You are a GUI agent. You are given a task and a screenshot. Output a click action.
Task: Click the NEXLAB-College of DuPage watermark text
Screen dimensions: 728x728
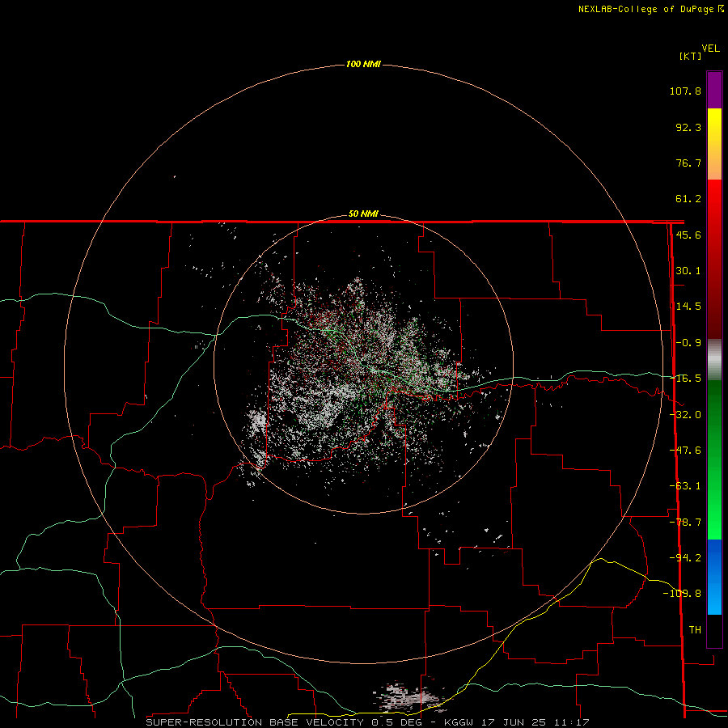pyautogui.click(x=650, y=9)
